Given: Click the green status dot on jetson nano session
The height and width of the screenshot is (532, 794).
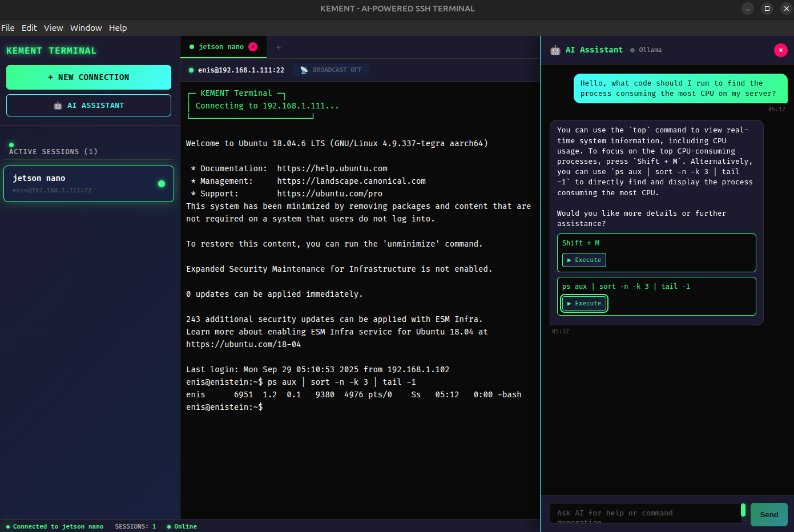Looking at the screenshot, I should [x=162, y=184].
